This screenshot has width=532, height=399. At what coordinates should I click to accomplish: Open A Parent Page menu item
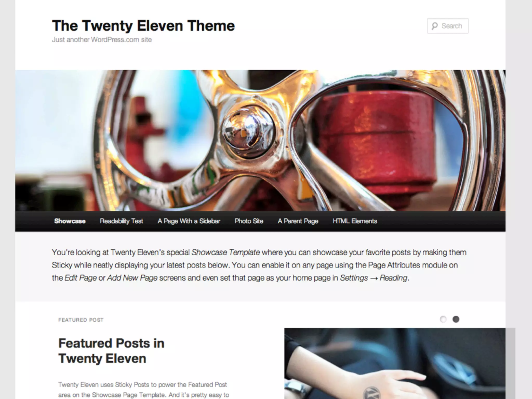click(x=298, y=221)
